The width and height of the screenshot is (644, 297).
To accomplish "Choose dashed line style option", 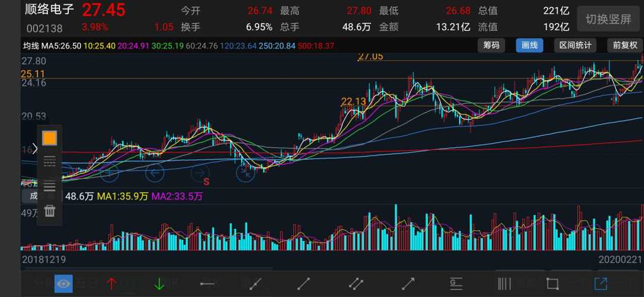I will coord(50,162).
